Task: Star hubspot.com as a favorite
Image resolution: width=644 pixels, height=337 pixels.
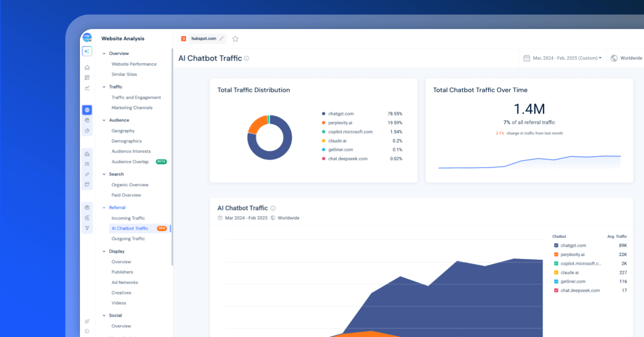Action: coord(235,39)
